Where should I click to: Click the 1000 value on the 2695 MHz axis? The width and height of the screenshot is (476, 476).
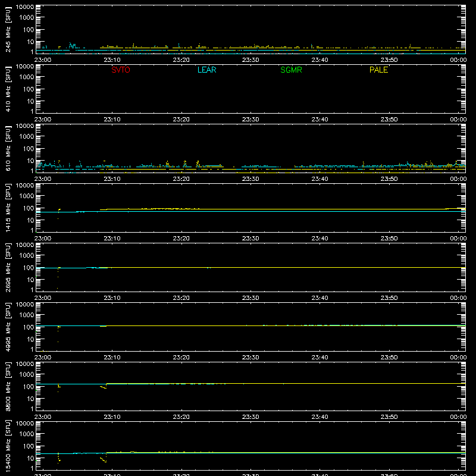click(x=27, y=256)
